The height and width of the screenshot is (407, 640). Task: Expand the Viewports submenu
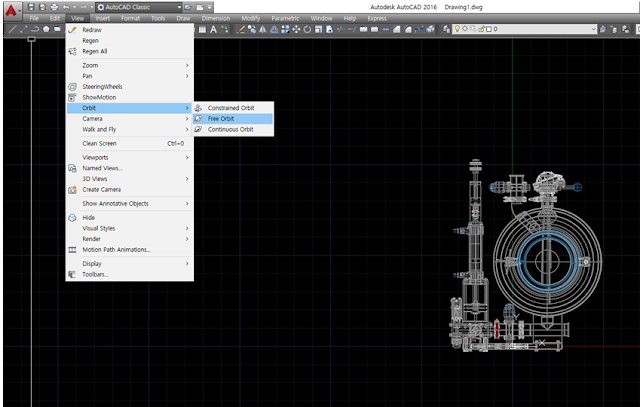point(130,157)
